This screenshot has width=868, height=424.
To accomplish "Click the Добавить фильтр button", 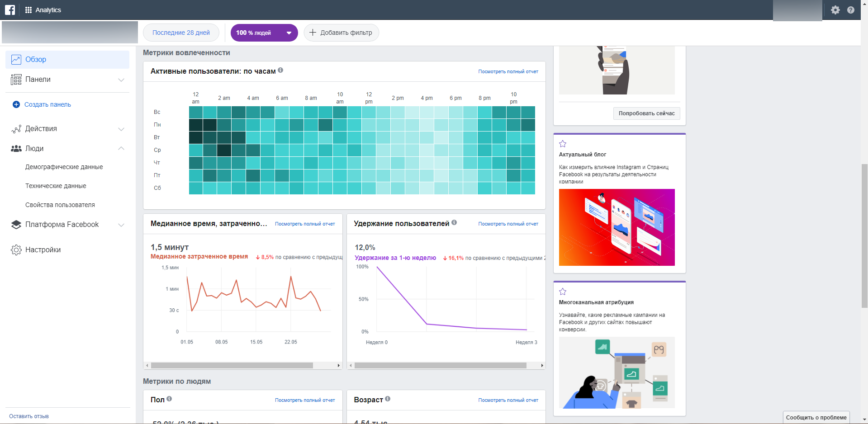I will pyautogui.click(x=341, y=33).
